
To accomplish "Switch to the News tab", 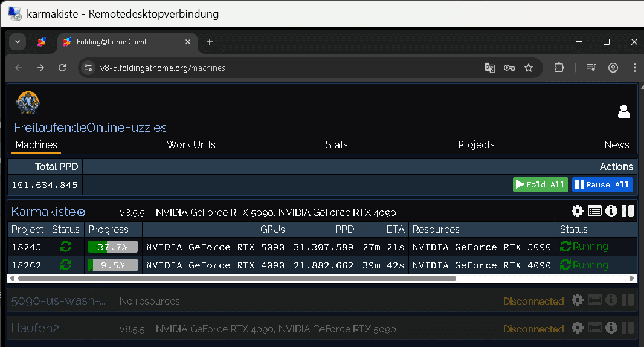I will tap(616, 144).
